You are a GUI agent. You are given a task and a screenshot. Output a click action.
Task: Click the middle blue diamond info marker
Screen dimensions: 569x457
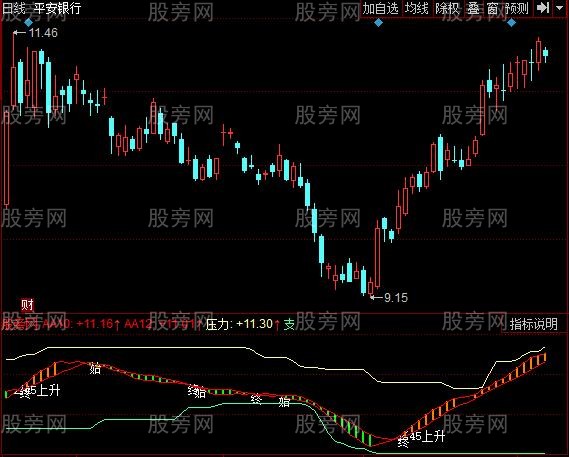click(x=378, y=23)
